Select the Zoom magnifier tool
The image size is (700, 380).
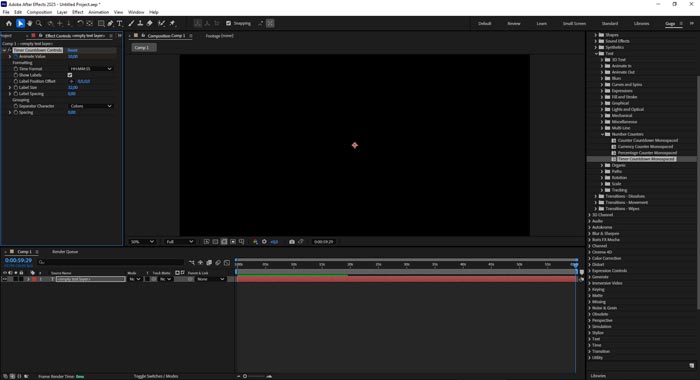pyautogui.click(x=39, y=23)
